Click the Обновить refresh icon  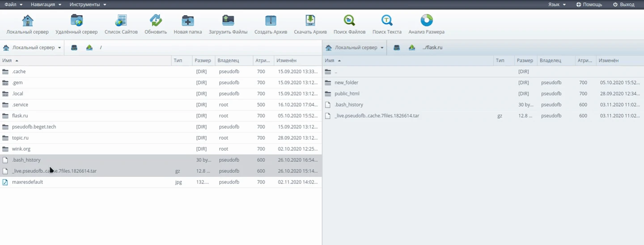(156, 21)
